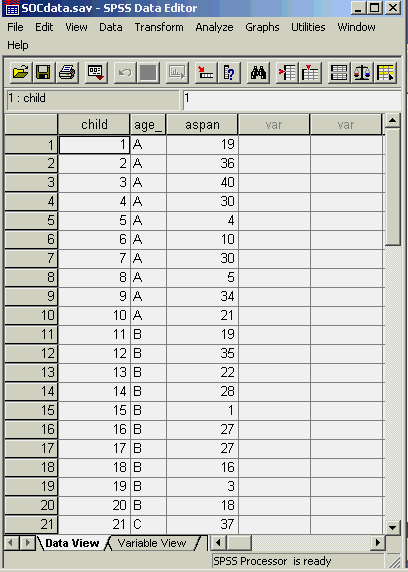Select row 12 header
408x572 pixels.
coord(31,353)
